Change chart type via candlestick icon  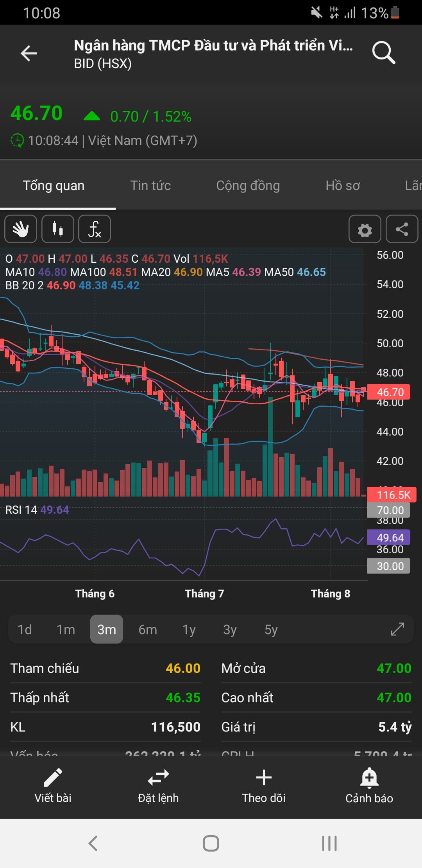(58, 229)
